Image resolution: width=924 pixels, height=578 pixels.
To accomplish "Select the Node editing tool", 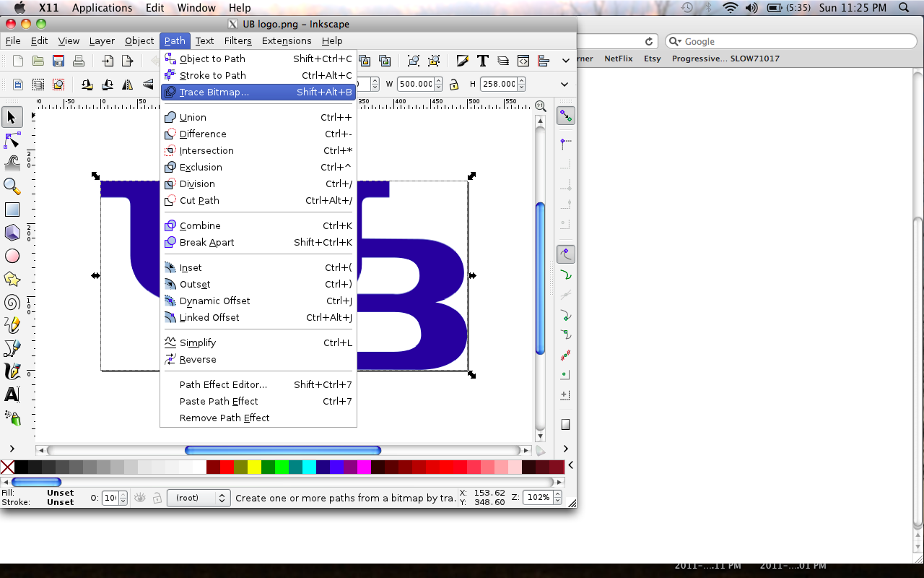I will pyautogui.click(x=12, y=140).
